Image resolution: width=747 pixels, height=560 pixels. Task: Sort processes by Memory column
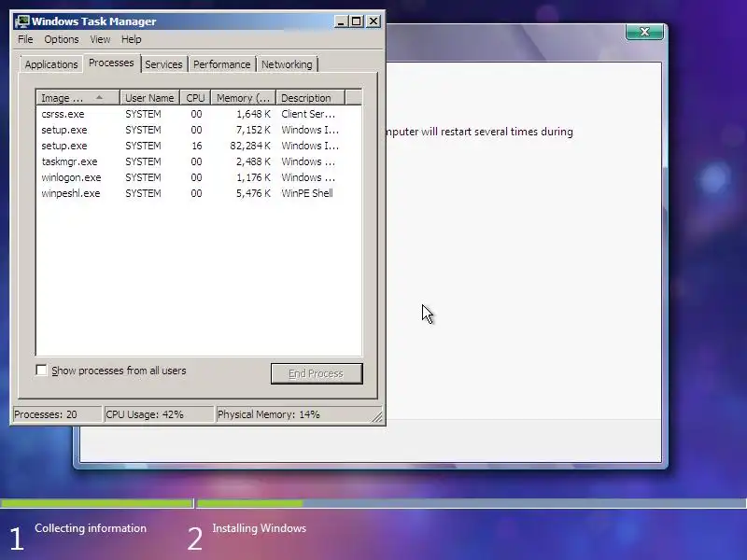(243, 98)
